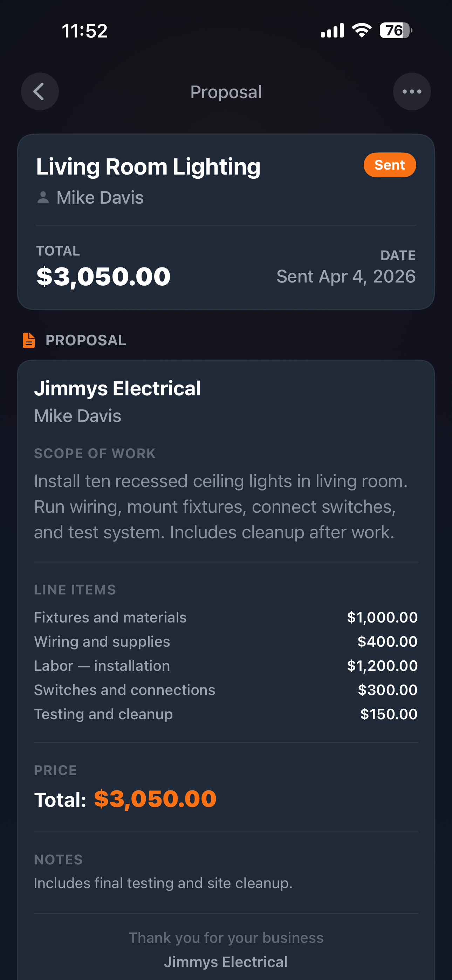Tap the orange $3,050.00 total price

(x=155, y=798)
